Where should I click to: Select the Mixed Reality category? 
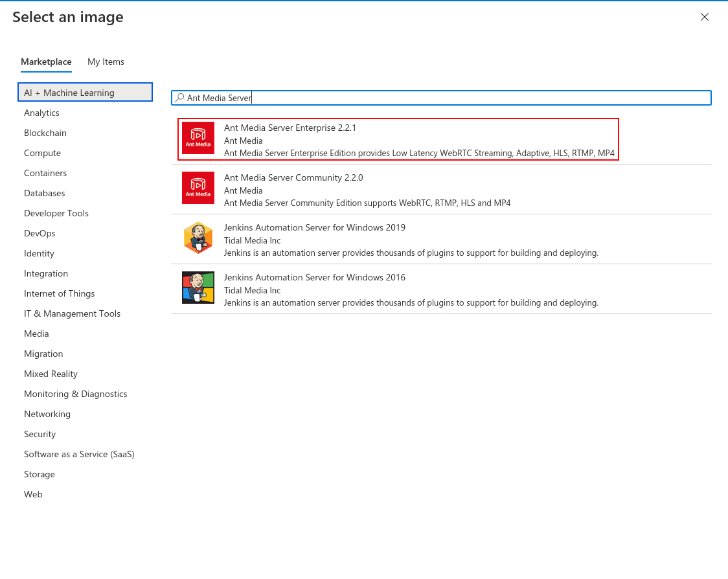pyautogui.click(x=51, y=374)
